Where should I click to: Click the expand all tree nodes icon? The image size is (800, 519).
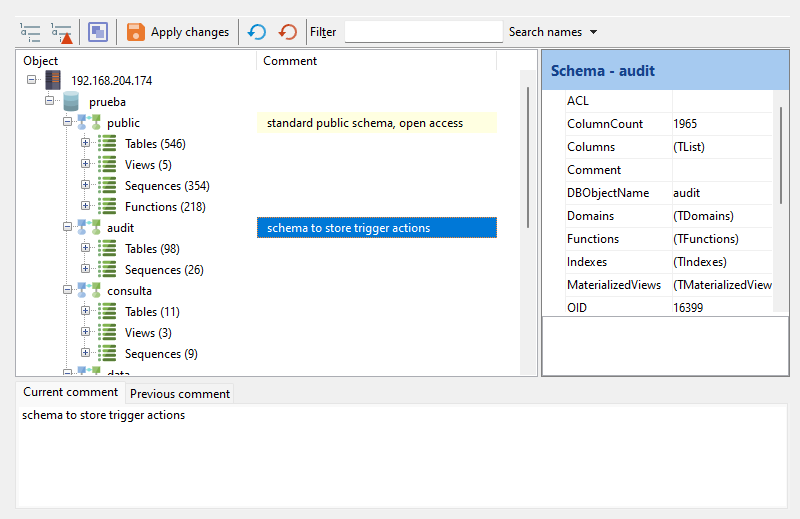pyautogui.click(x=30, y=32)
